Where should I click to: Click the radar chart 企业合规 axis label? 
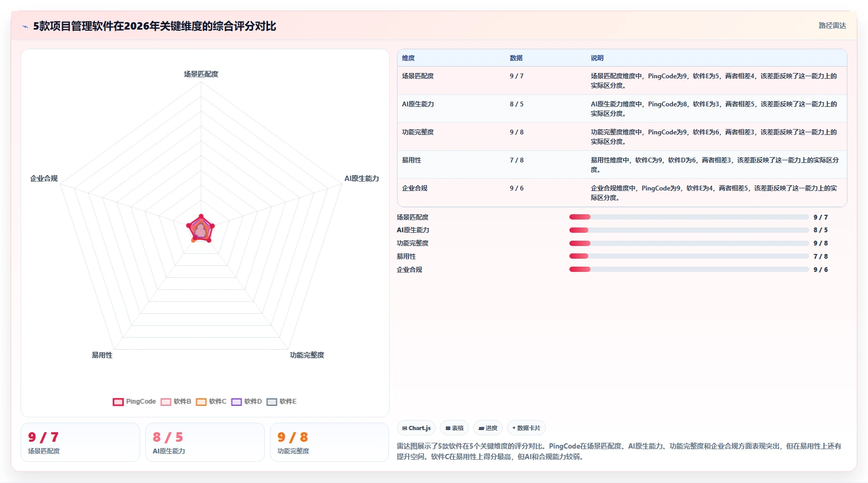pos(44,178)
